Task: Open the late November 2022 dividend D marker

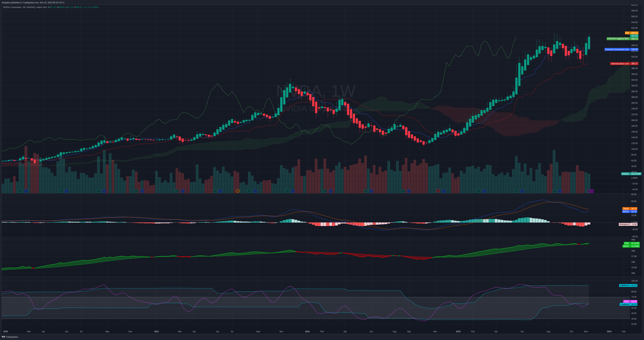Action: [x=444, y=191]
